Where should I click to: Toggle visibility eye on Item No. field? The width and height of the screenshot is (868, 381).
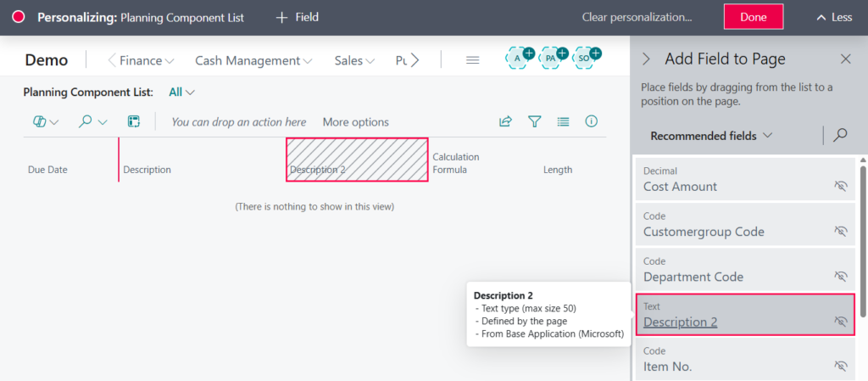840,366
